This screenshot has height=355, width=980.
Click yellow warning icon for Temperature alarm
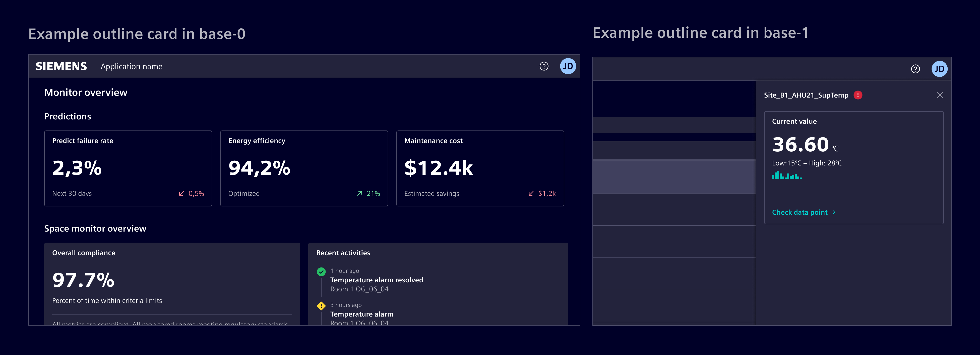tap(321, 306)
